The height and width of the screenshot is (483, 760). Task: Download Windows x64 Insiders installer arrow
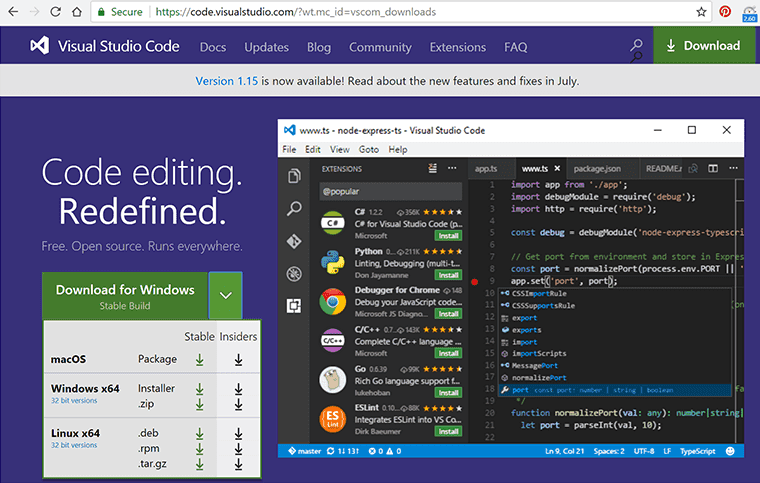coord(238,388)
